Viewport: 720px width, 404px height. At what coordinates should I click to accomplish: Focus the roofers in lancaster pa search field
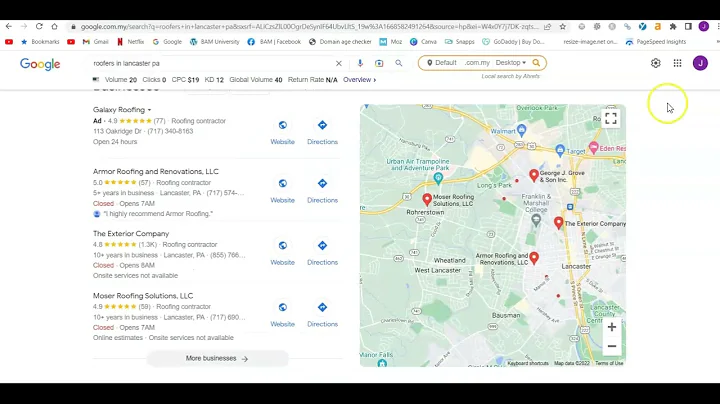[x=211, y=63]
